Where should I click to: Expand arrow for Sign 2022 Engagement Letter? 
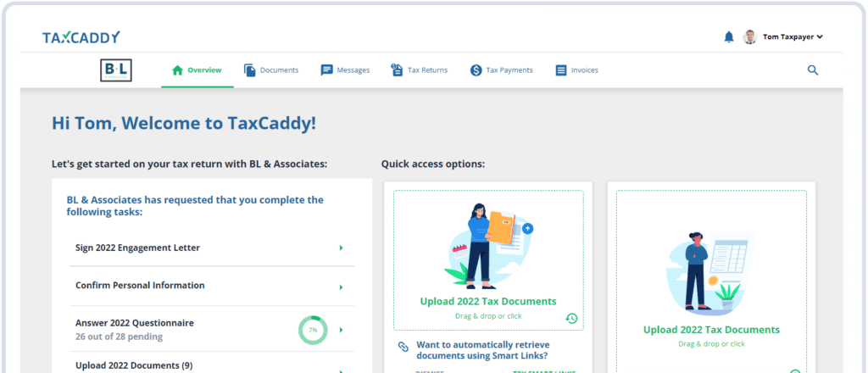[341, 248]
